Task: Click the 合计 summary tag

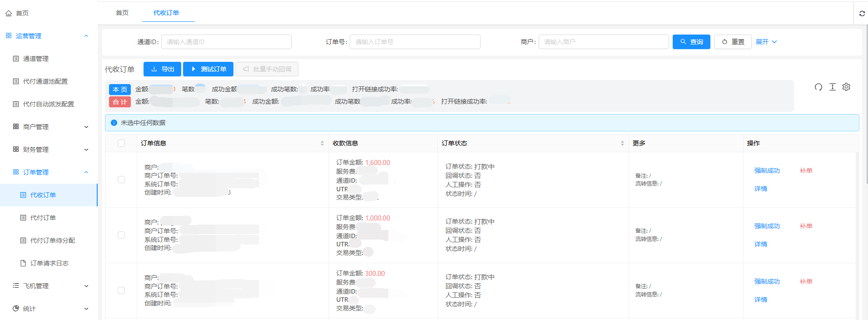Action: click(120, 102)
